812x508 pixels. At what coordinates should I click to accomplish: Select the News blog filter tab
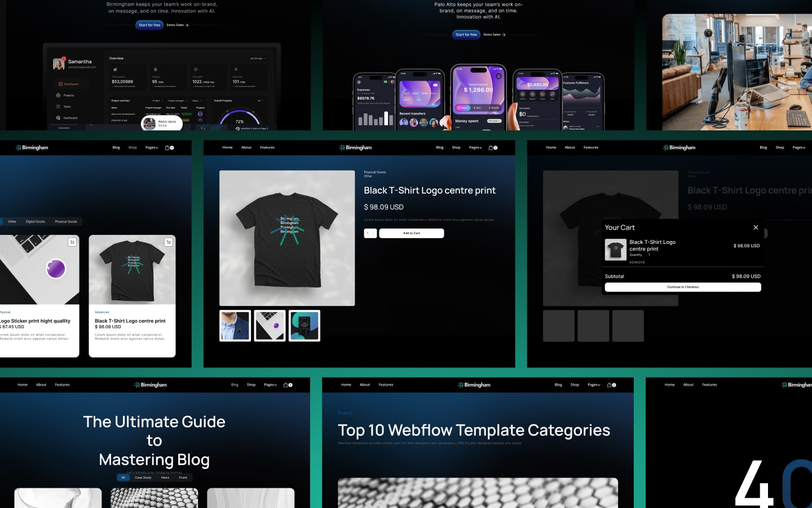point(165,478)
